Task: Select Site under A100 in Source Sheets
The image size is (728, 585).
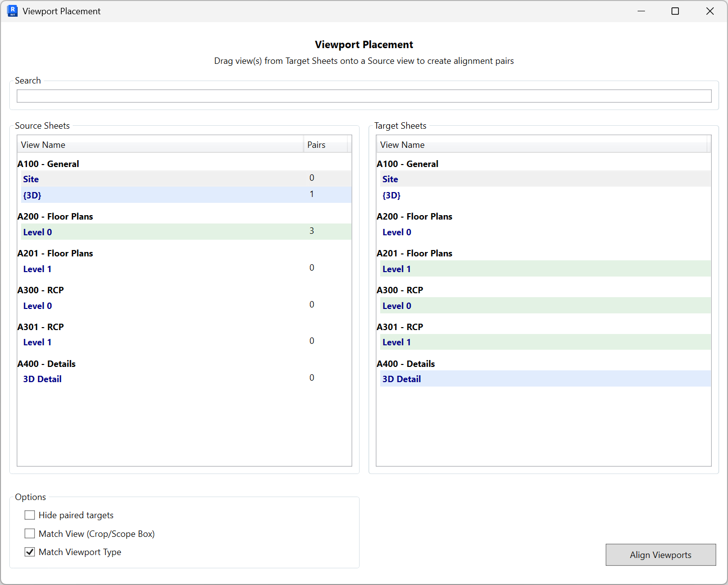Action: [x=30, y=179]
